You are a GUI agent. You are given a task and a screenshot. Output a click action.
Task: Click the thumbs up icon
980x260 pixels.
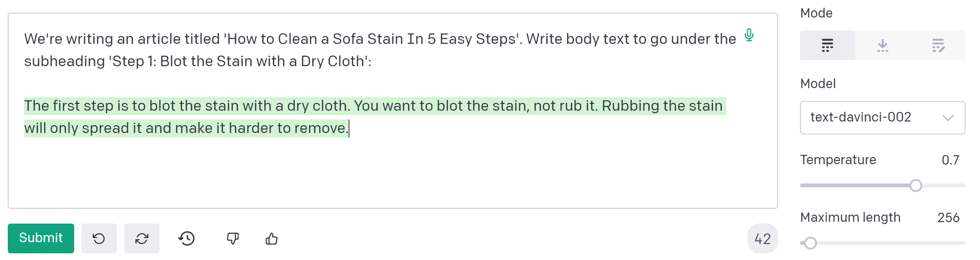click(x=271, y=238)
